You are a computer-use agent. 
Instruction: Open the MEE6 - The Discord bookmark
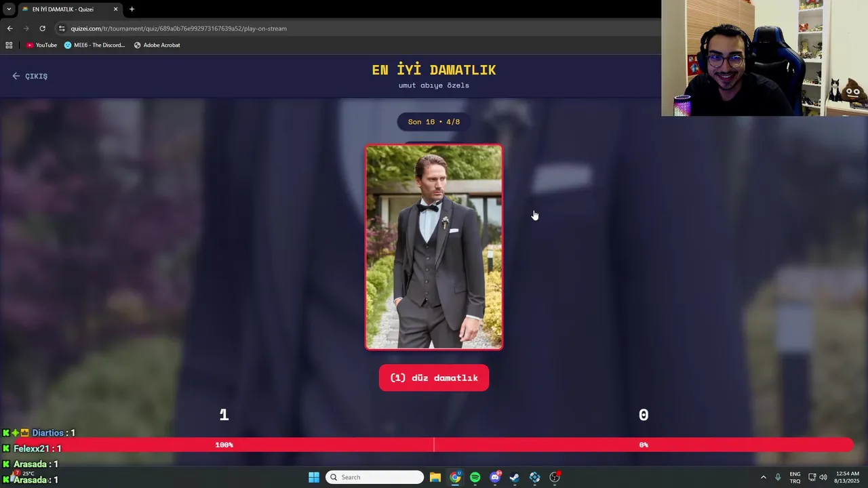(95, 45)
